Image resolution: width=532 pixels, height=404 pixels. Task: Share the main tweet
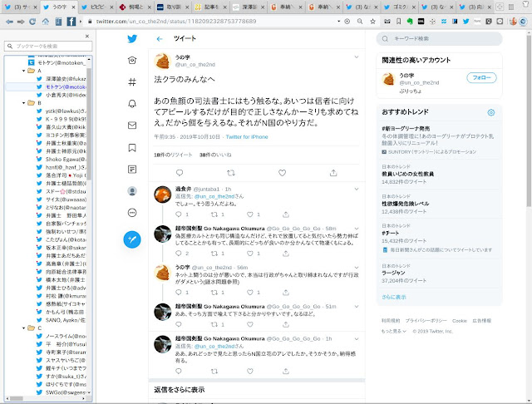click(x=333, y=173)
